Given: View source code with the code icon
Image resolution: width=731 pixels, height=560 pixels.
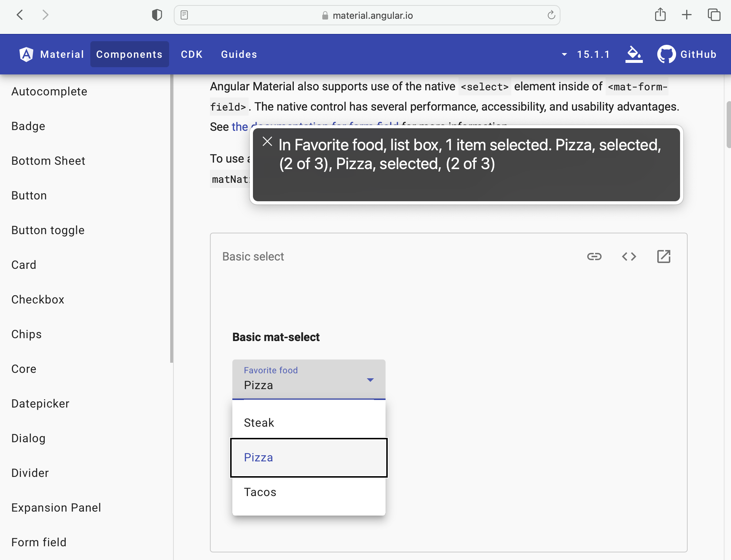Looking at the screenshot, I should [x=629, y=257].
